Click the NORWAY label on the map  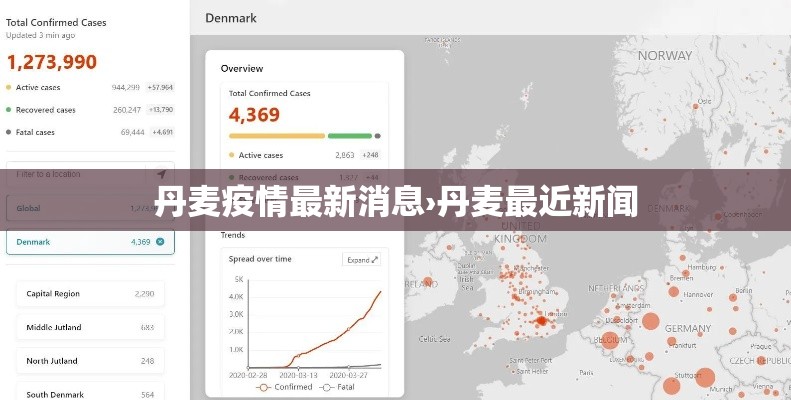click(665, 56)
